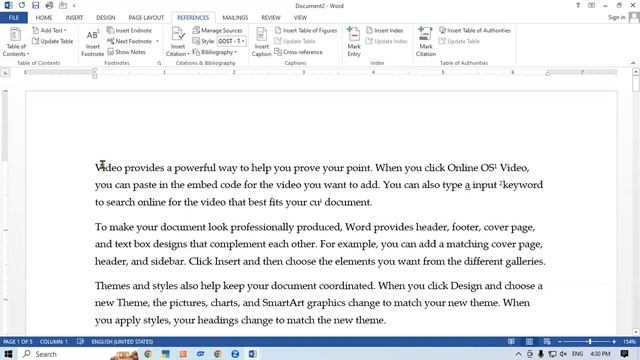
Task: Open the Table of Contents gallery
Action: 16,42
